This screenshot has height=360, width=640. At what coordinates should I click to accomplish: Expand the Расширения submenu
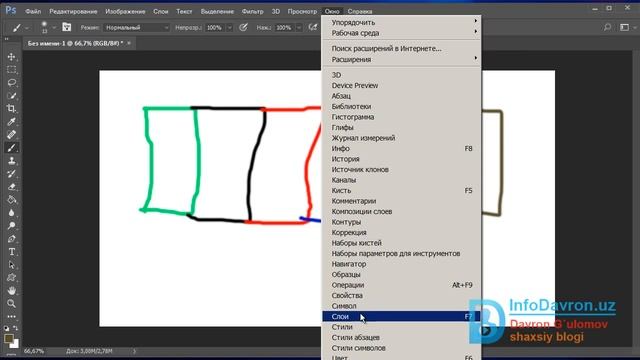tap(402, 59)
